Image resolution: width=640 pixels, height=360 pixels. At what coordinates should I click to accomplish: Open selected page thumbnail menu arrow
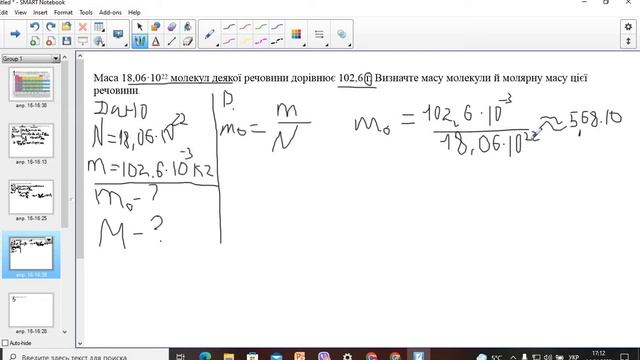(49, 240)
